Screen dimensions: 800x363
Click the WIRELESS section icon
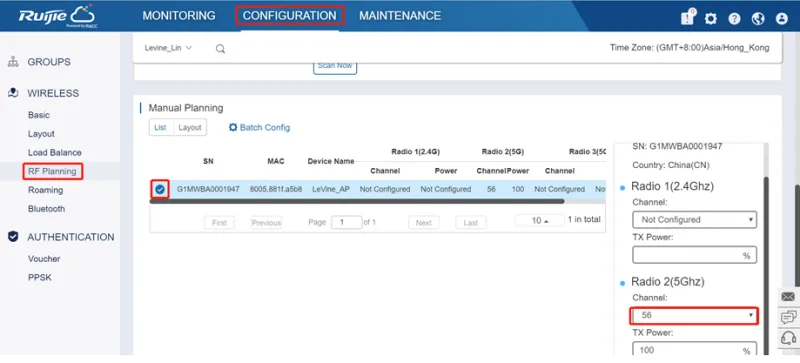(x=14, y=93)
